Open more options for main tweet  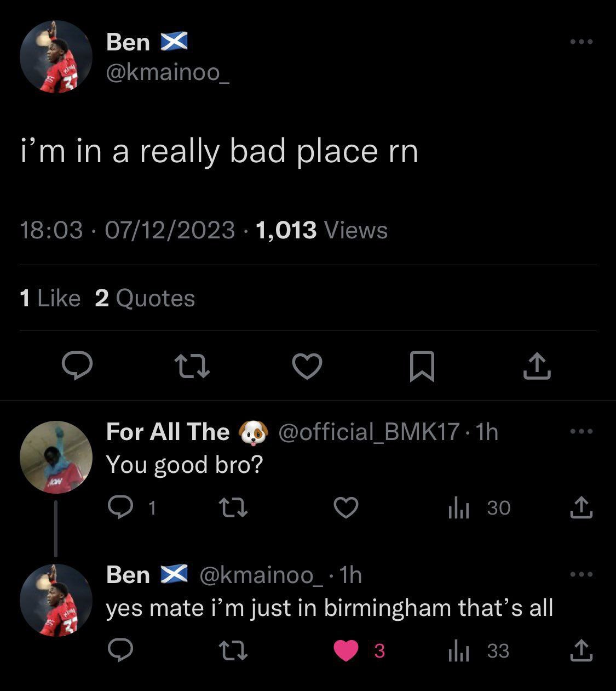click(581, 42)
